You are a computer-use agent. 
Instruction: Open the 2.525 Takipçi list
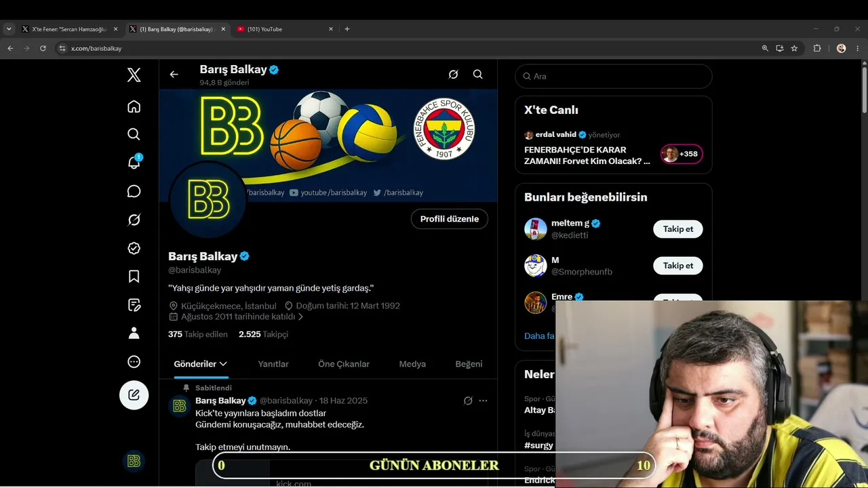pos(263,334)
